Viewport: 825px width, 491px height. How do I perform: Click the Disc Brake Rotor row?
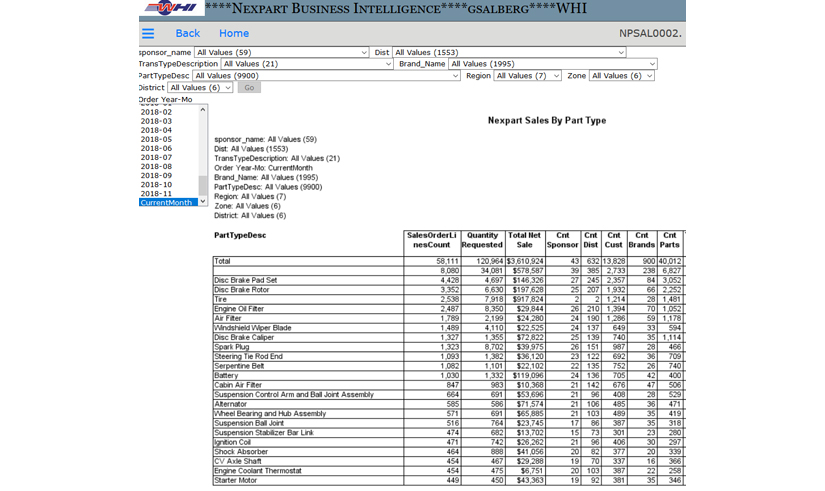point(447,289)
